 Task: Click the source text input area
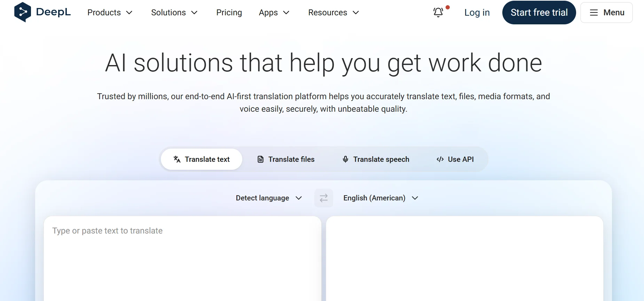pyautogui.click(x=182, y=259)
